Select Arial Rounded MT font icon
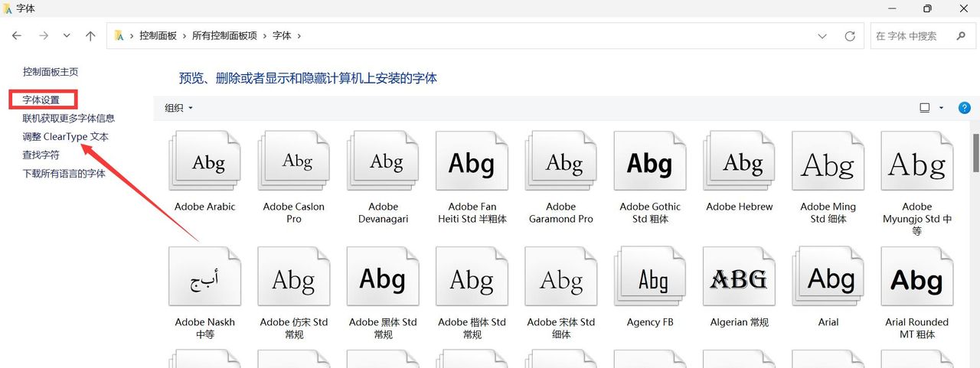Screen dimensions: 980x368 [x=917, y=277]
